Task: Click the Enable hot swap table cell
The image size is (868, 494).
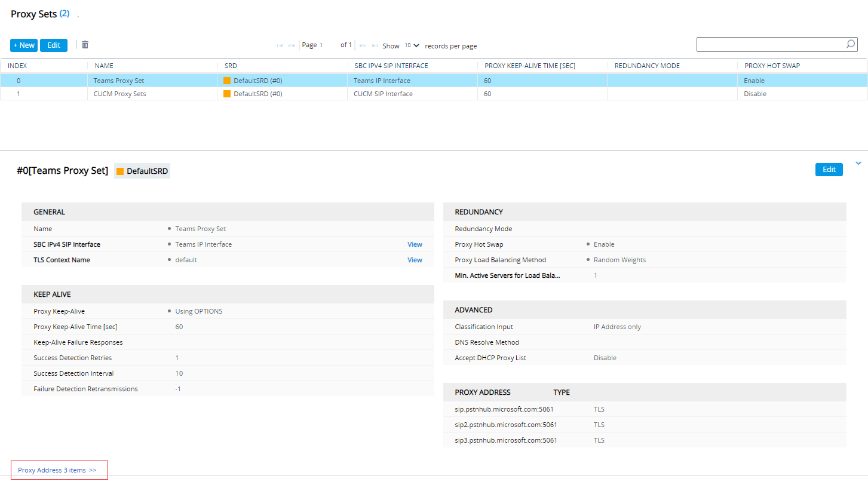Action: pyautogui.click(x=754, y=81)
